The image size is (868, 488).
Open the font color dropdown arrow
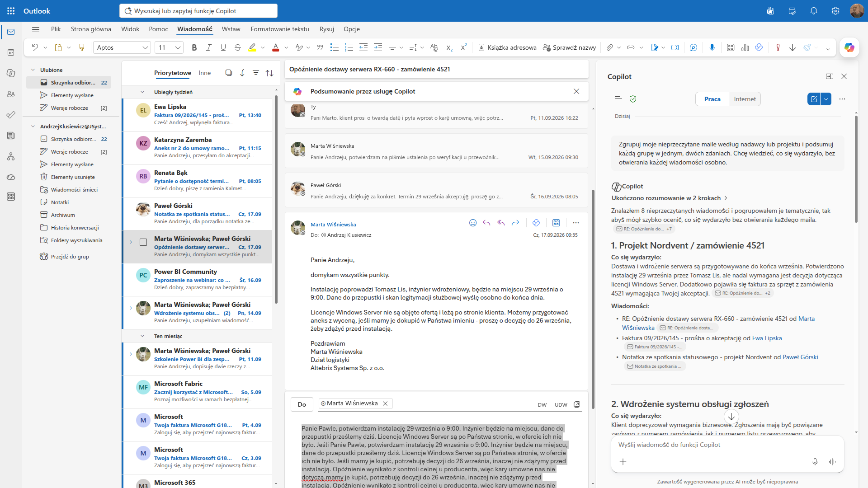tap(286, 48)
